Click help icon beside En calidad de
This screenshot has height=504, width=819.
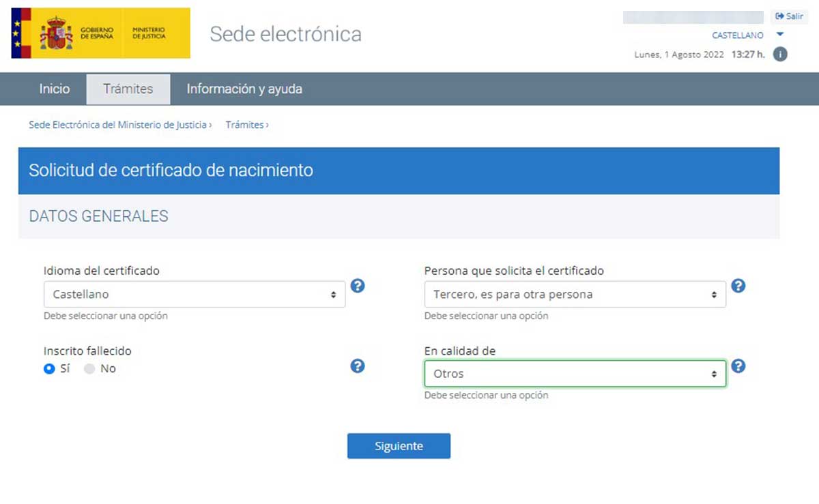click(738, 366)
